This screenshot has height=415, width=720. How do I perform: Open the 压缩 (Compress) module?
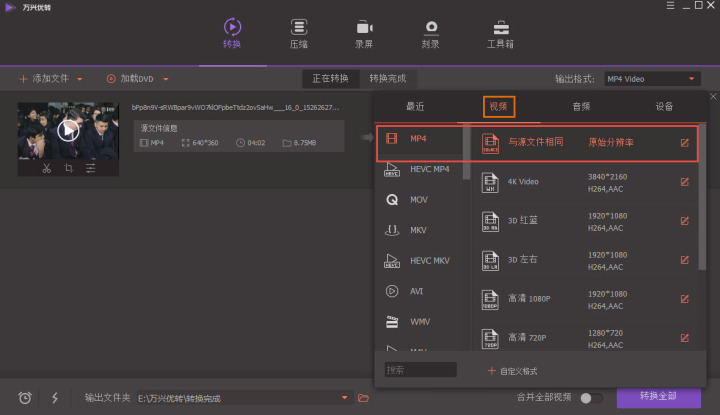pyautogui.click(x=298, y=33)
